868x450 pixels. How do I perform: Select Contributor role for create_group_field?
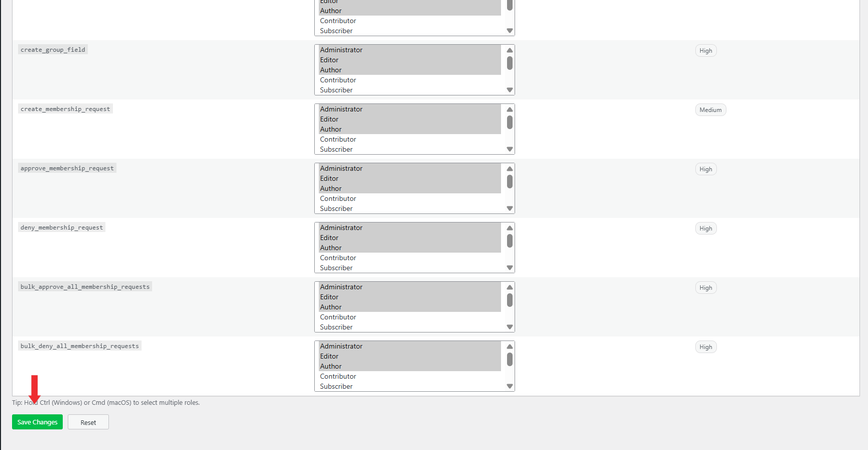pyautogui.click(x=338, y=80)
